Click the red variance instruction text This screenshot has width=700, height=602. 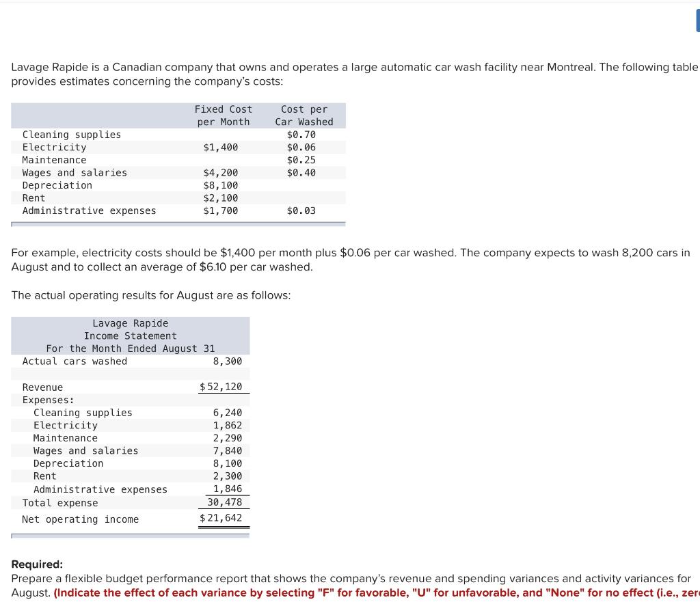[x=377, y=592]
